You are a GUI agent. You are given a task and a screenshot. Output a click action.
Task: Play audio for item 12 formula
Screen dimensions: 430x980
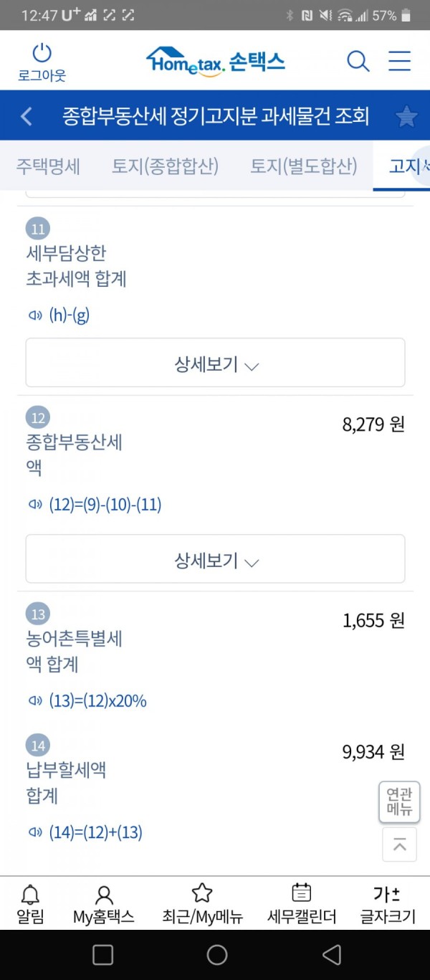[x=35, y=505]
